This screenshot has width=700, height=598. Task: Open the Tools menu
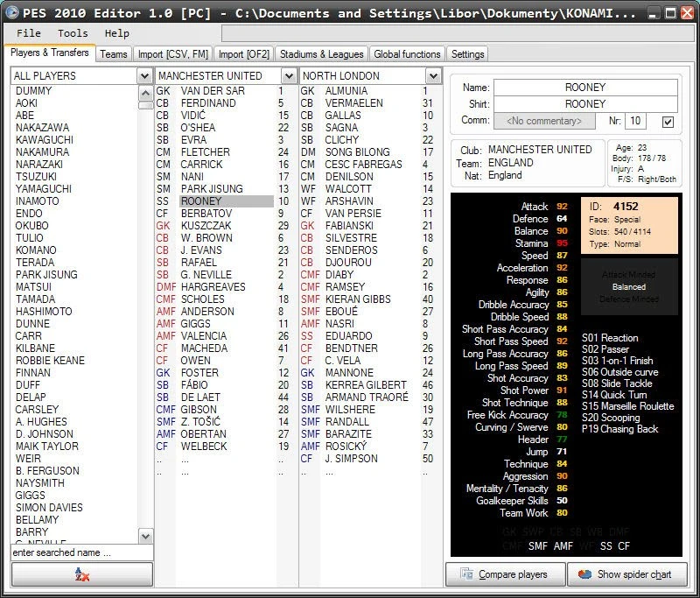72,32
